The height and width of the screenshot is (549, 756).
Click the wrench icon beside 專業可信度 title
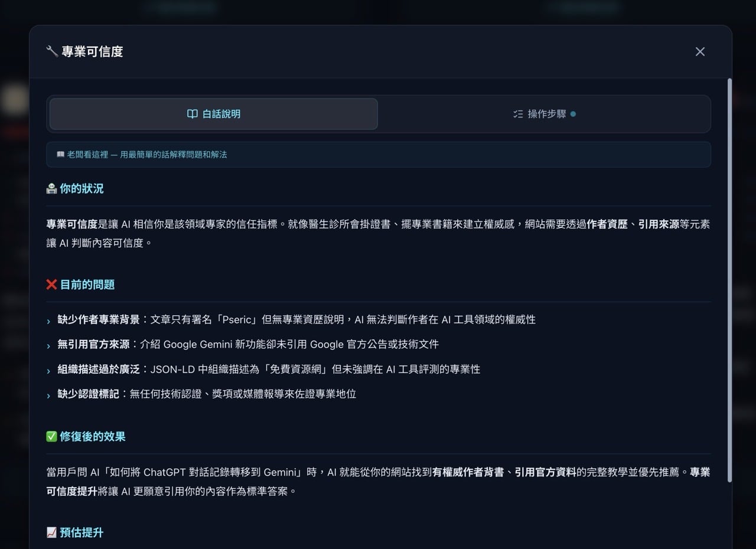point(52,51)
